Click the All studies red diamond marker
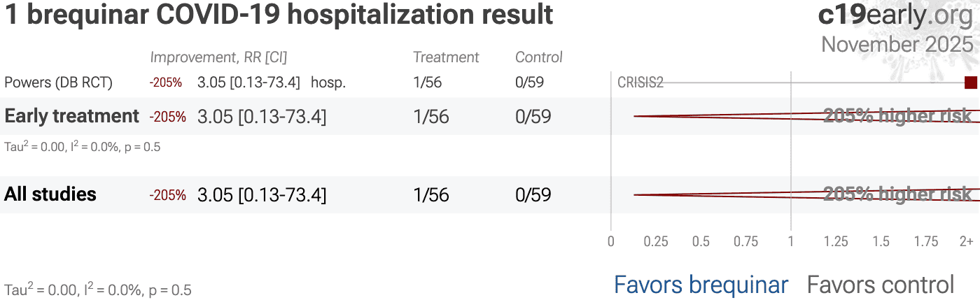The image size is (980, 300). [805, 194]
